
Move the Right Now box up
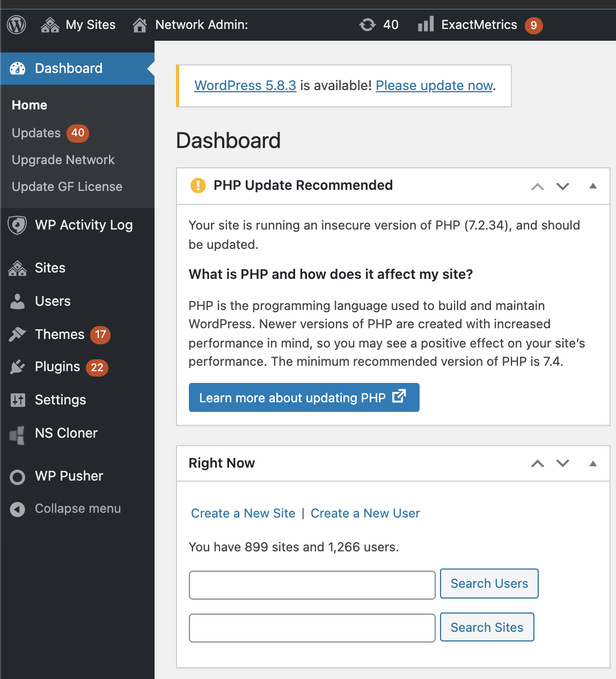click(538, 463)
